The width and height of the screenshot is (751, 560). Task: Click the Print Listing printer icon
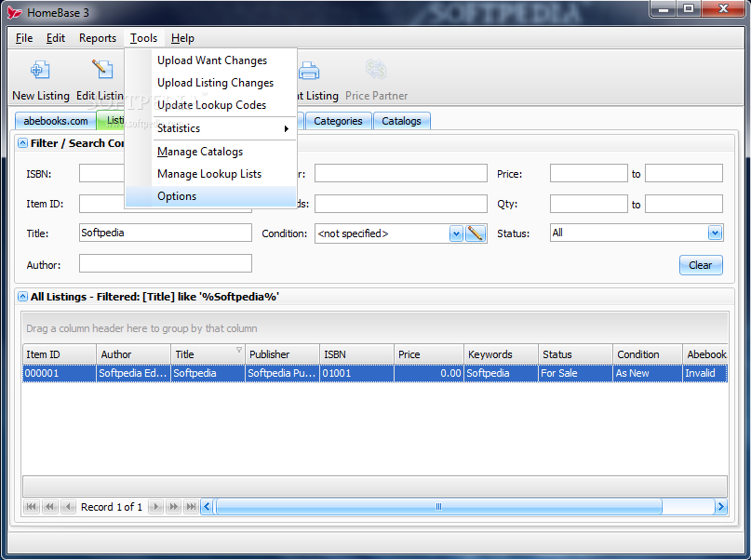click(309, 71)
